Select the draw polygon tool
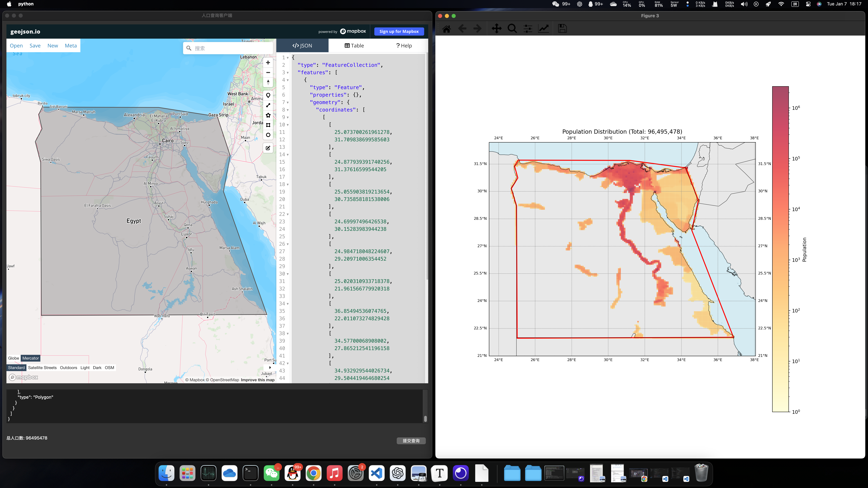This screenshot has width=868, height=488. click(268, 115)
